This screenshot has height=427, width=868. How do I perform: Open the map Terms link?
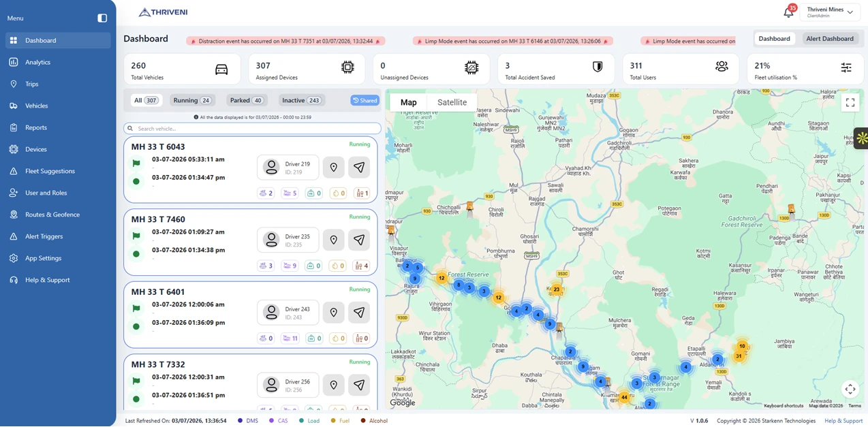(x=854, y=406)
